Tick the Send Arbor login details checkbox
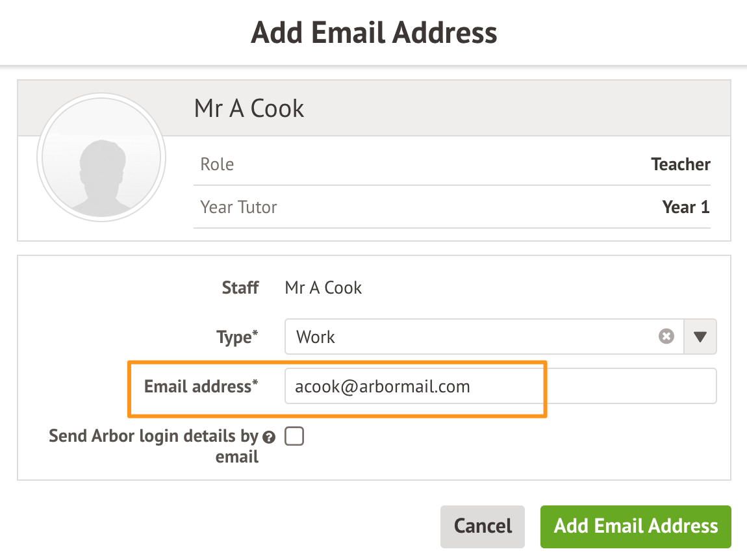 [294, 437]
